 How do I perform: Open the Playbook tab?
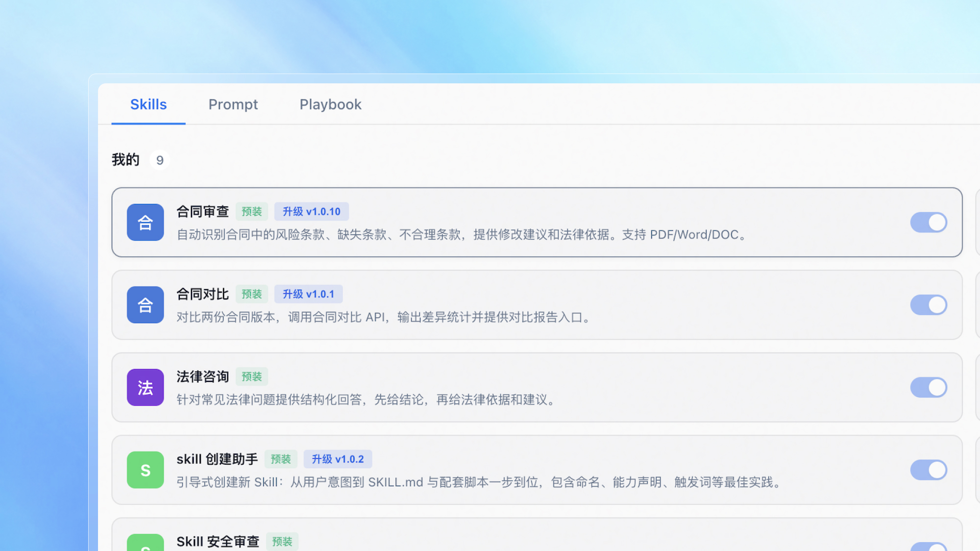[331, 104]
